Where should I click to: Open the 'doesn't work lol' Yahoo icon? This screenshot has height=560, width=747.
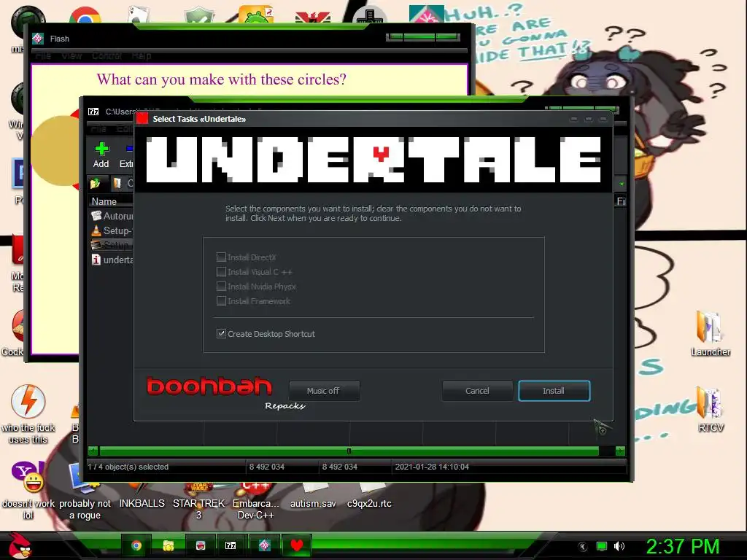point(28,491)
